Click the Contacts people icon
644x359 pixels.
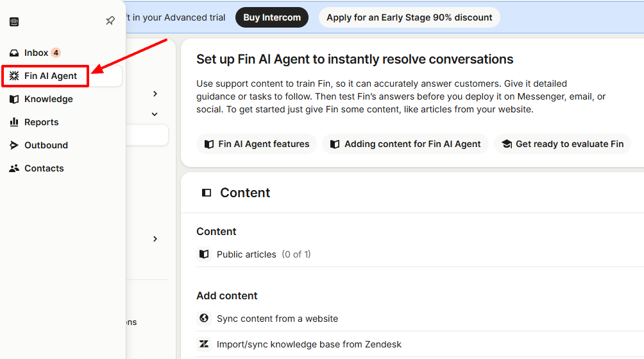click(x=14, y=168)
